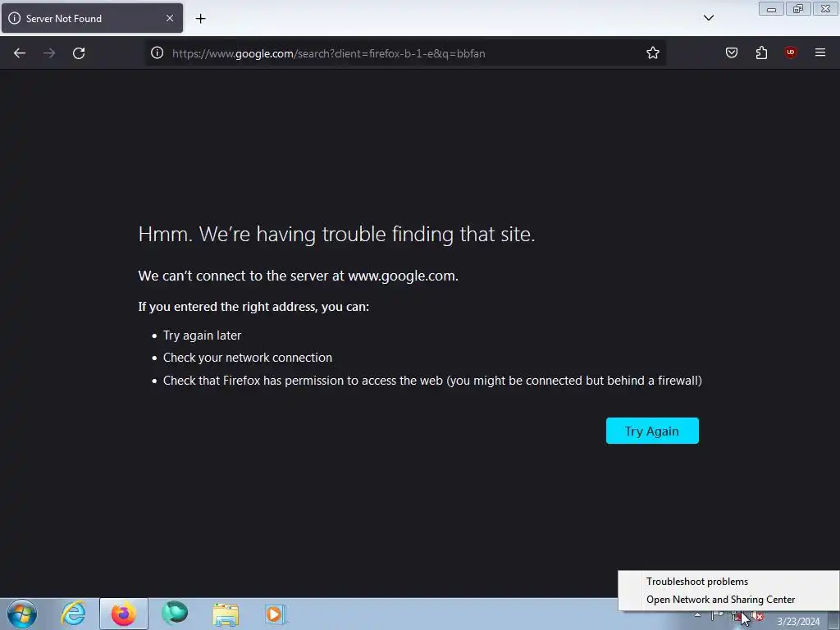Minimize the Firefox window
Viewport: 840px width, 630px height.
pyautogui.click(x=771, y=9)
